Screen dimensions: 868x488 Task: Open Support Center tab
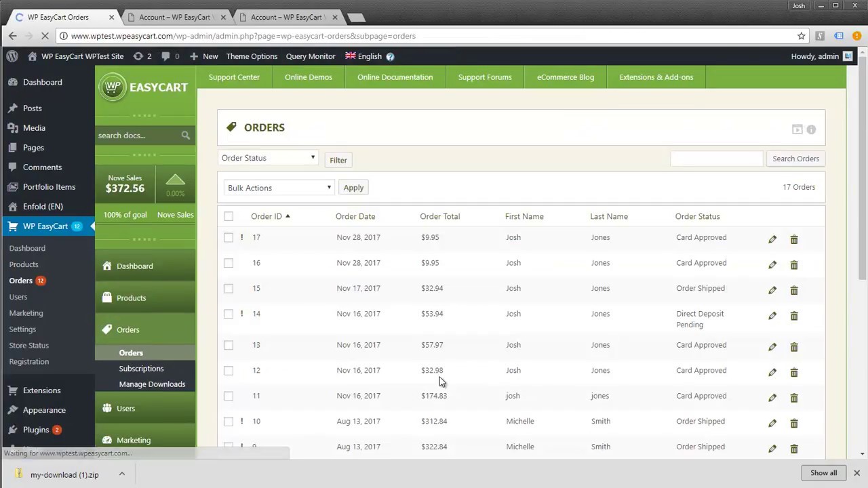pos(234,77)
